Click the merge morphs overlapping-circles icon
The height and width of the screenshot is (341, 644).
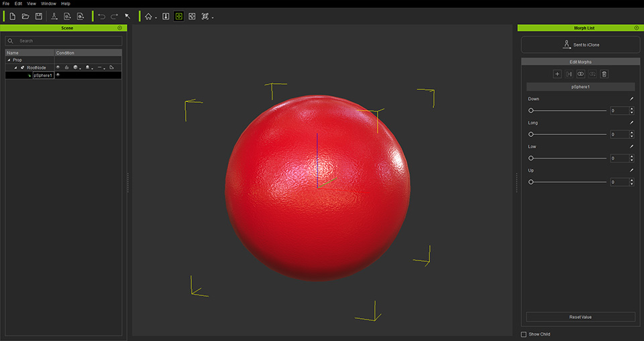click(x=580, y=74)
